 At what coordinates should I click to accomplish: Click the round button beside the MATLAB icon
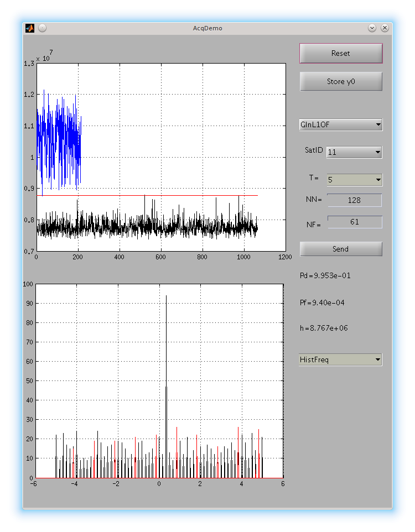(42, 28)
